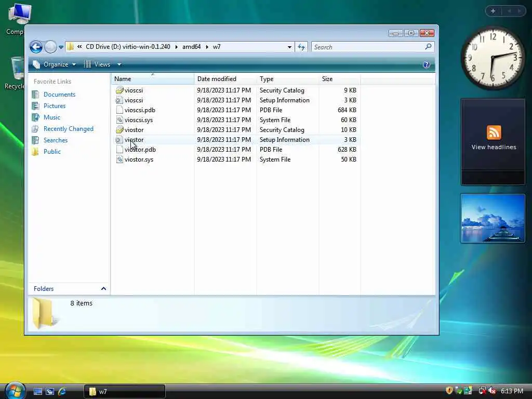The image size is (532, 399).
Task: Sort by Size column header
Action: point(340,79)
